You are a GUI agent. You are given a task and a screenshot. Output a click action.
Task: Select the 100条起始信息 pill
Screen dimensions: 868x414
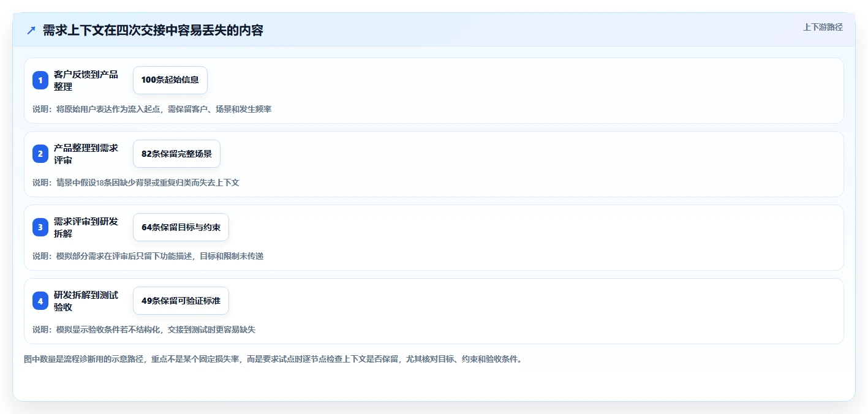(170, 80)
